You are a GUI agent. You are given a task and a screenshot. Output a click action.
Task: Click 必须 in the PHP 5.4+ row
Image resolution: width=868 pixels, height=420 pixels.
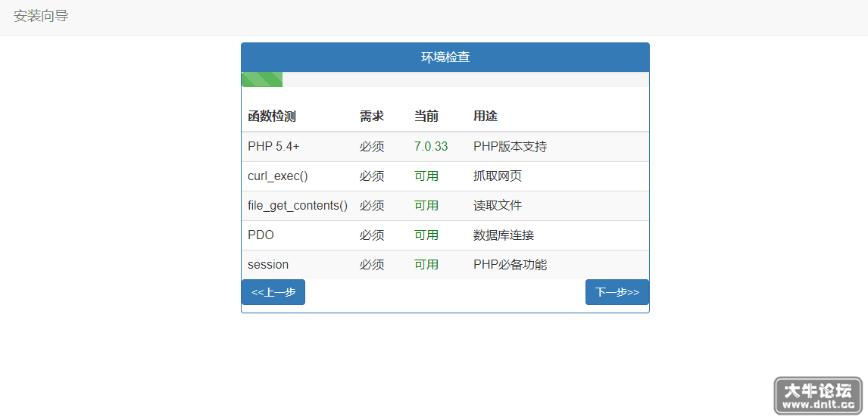(x=372, y=147)
